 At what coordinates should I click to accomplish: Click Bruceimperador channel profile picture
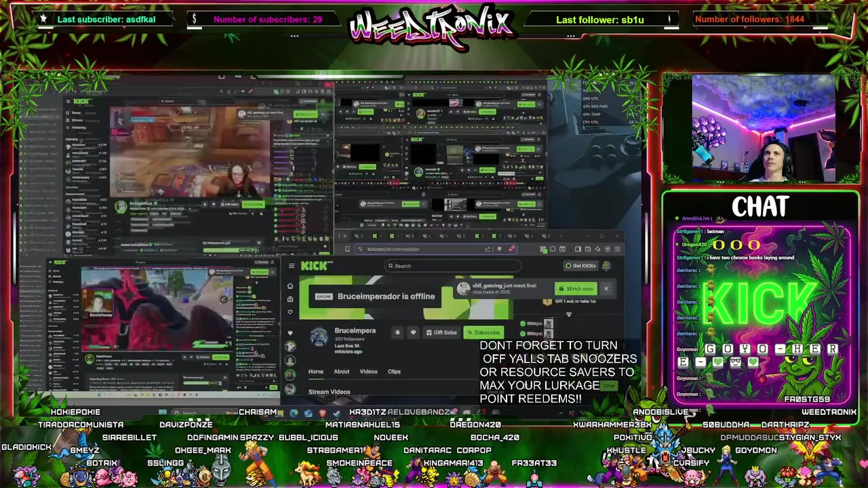[x=319, y=336]
